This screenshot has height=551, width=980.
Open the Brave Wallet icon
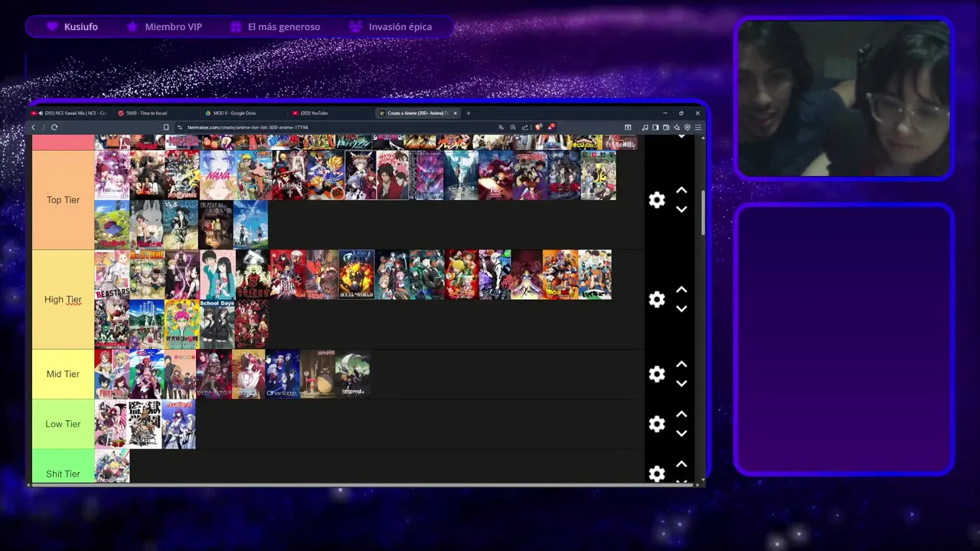coord(666,127)
